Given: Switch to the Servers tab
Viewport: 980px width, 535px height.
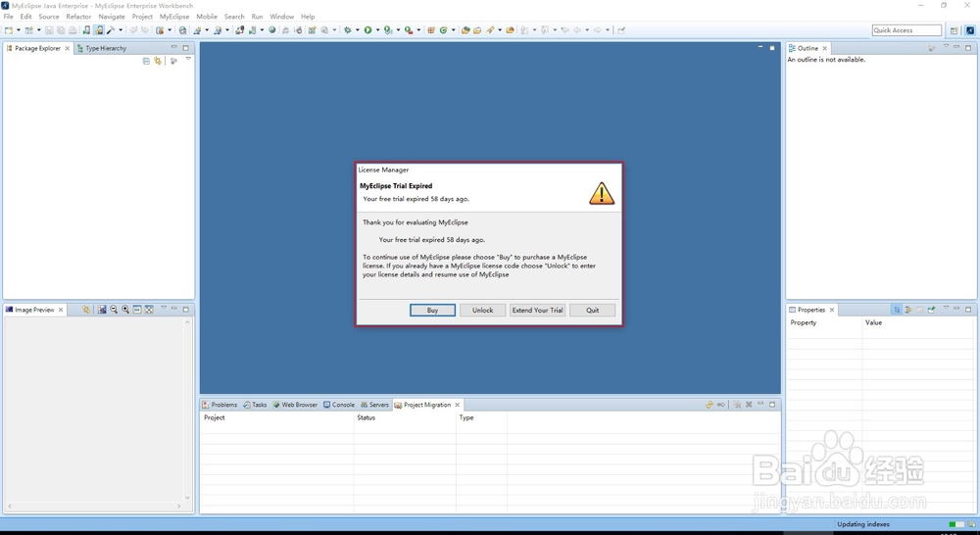Looking at the screenshot, I should [x=374, y=405].
